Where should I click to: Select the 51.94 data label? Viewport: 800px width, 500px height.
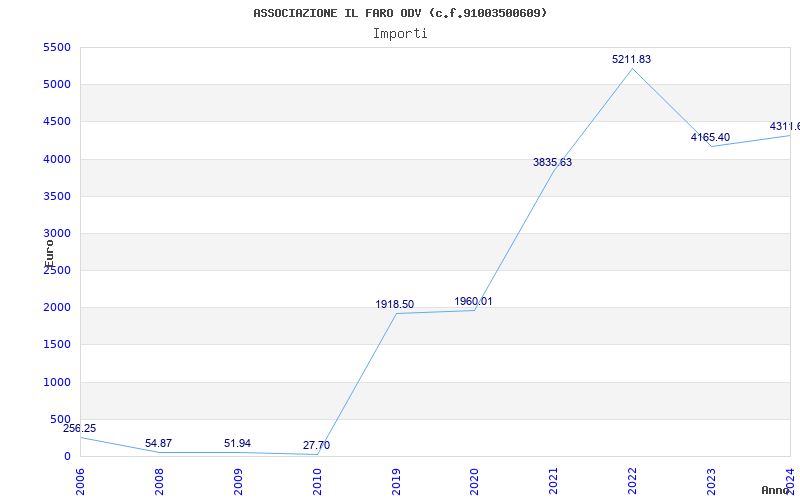(237, 443)
